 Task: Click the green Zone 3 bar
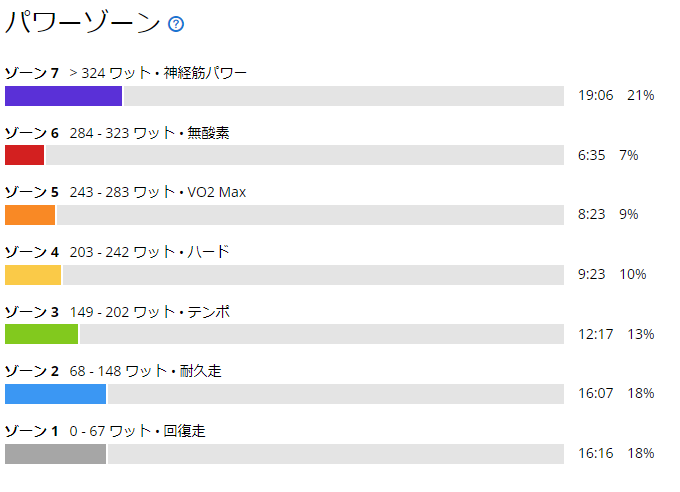[42, 334]
